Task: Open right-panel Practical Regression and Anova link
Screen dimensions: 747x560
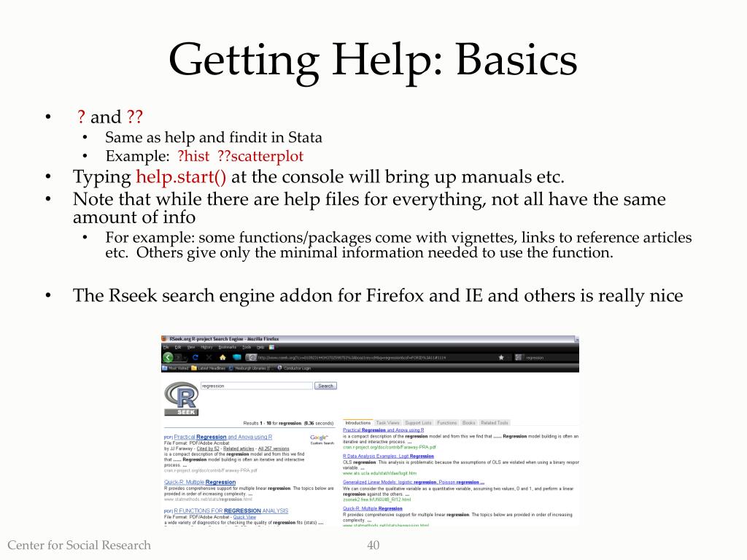Action: [x=383, y=430]
